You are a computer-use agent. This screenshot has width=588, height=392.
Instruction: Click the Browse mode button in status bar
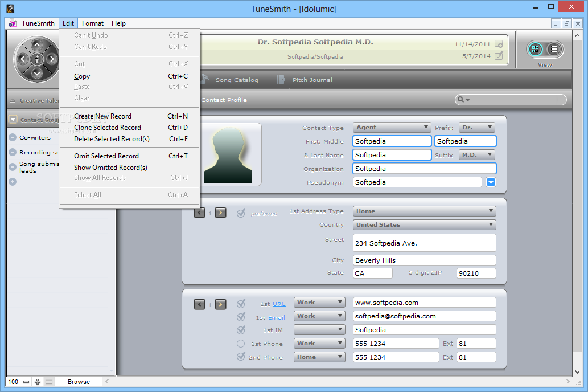coord(79,382)
